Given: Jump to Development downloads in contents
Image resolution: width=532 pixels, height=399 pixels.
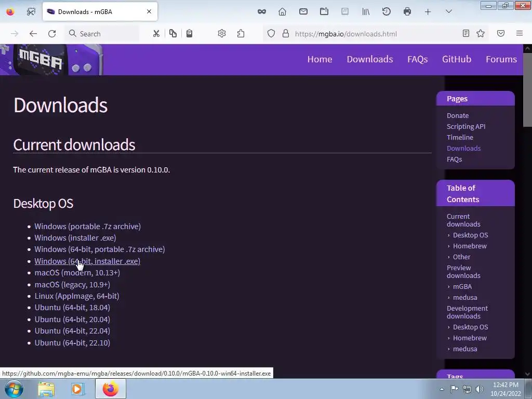Looking at the screenshot, I should [467, 312].
